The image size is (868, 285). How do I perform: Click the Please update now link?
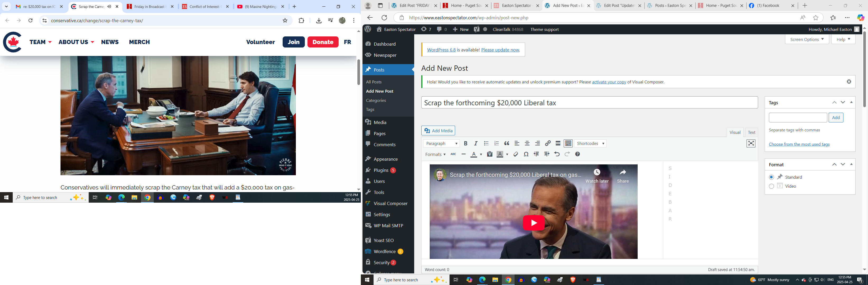click(x=500, y=50)
